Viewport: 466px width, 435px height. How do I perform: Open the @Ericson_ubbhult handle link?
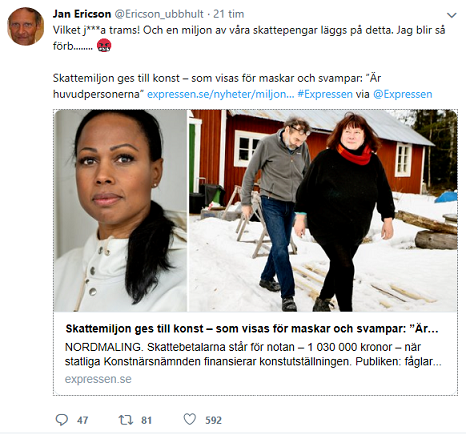[x=159, y=14]
